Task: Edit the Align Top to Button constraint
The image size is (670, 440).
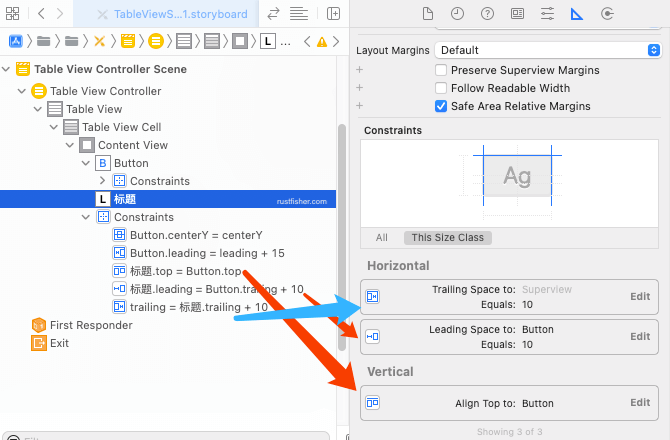Action: [639, 403]
